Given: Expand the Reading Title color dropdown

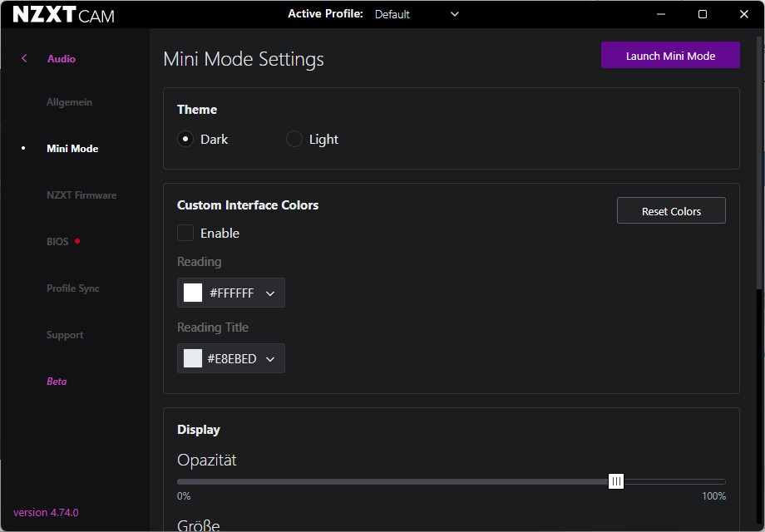Looking at the screenshot, I should (270, 359).
